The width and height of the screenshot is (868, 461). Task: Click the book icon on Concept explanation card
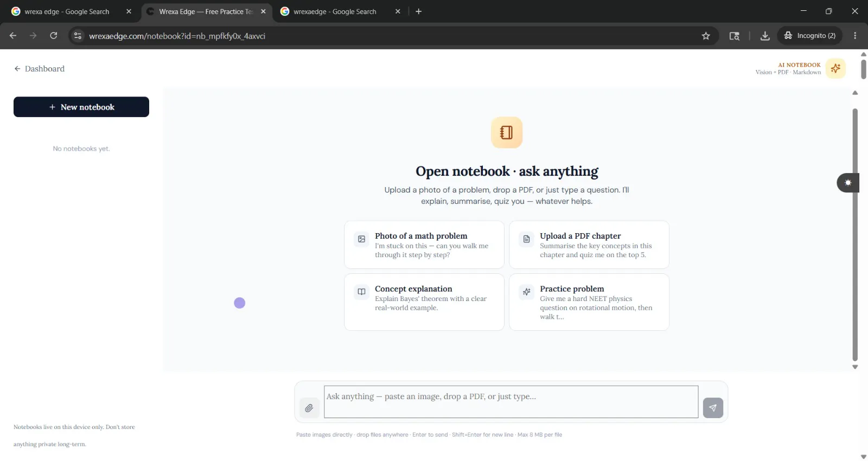pyautogui.click(x=361, y=292)
